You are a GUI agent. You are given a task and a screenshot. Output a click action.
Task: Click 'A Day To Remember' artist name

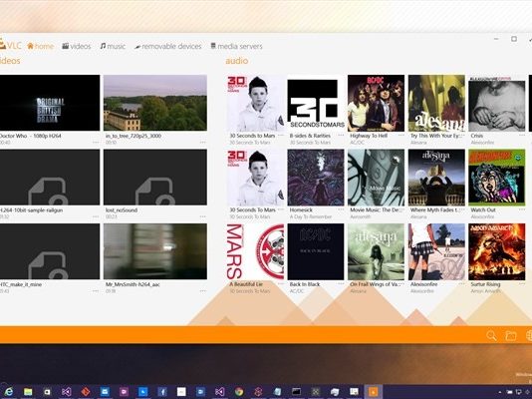(311, 216)
